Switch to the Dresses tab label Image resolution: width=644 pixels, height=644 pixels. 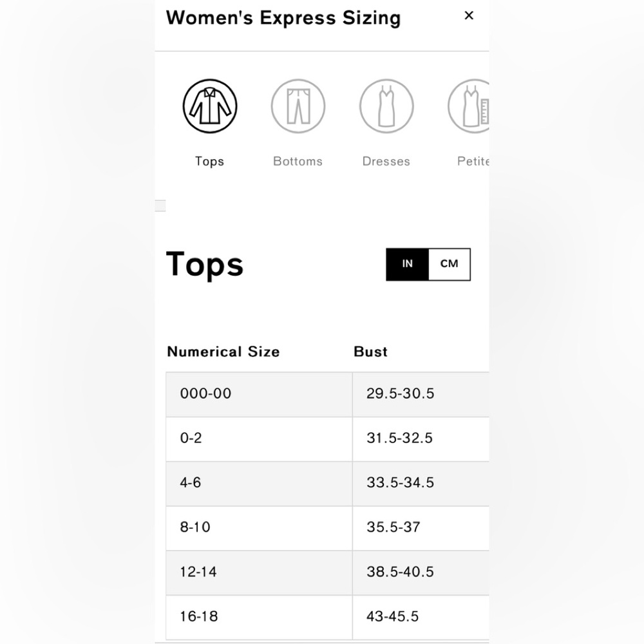tap(386, 162)
